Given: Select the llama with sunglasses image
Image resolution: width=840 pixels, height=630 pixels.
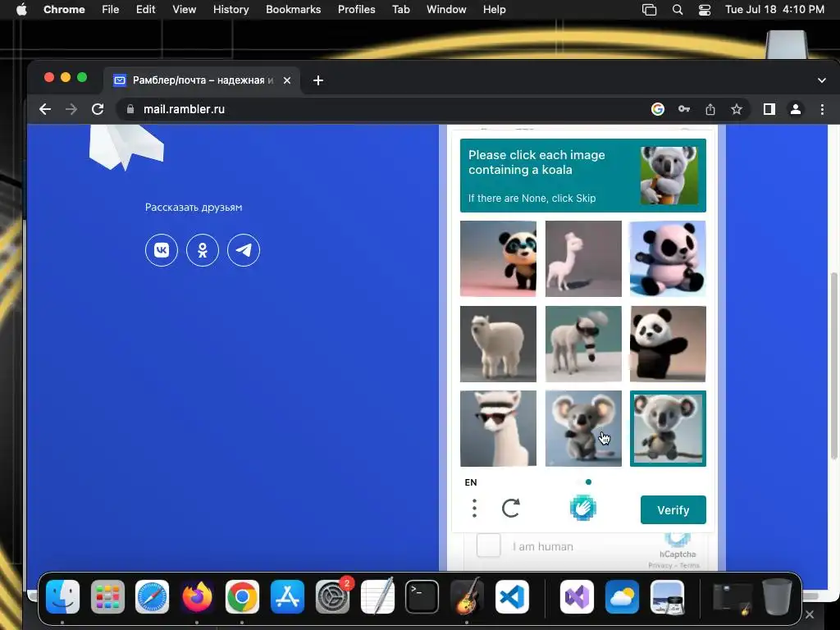Looking at the screenshot, I should tap(498, 428).
